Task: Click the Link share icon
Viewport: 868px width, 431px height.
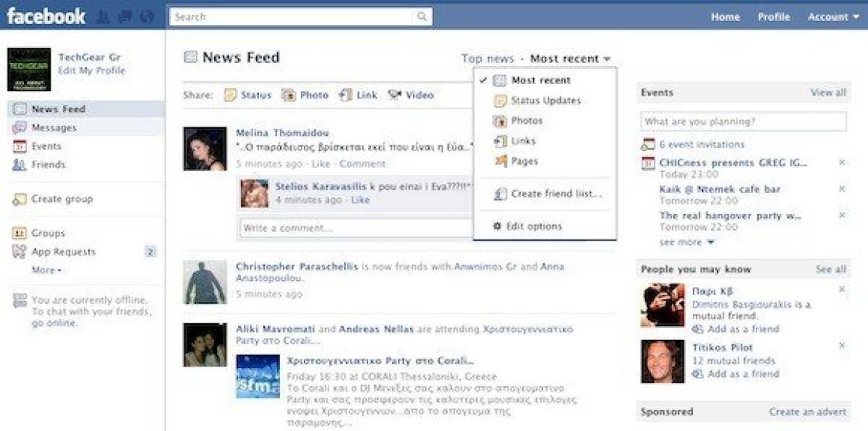Action: [x=346, y=95]
